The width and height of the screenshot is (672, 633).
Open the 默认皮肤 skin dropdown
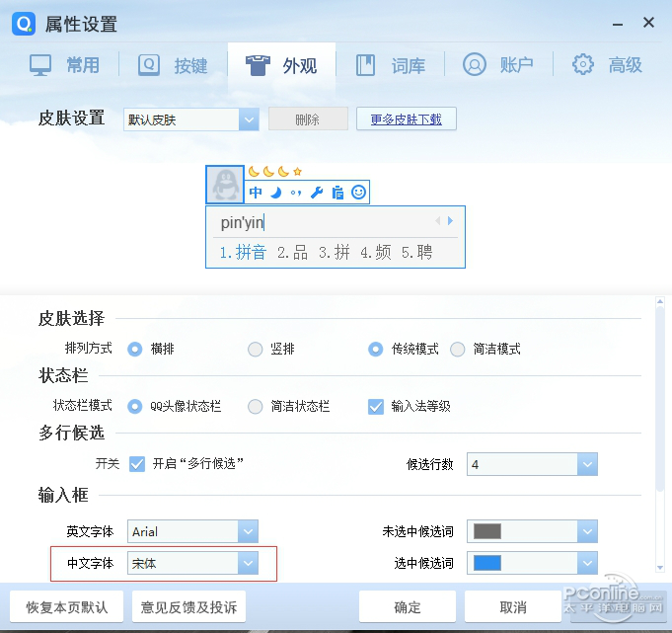coord(191,119)
